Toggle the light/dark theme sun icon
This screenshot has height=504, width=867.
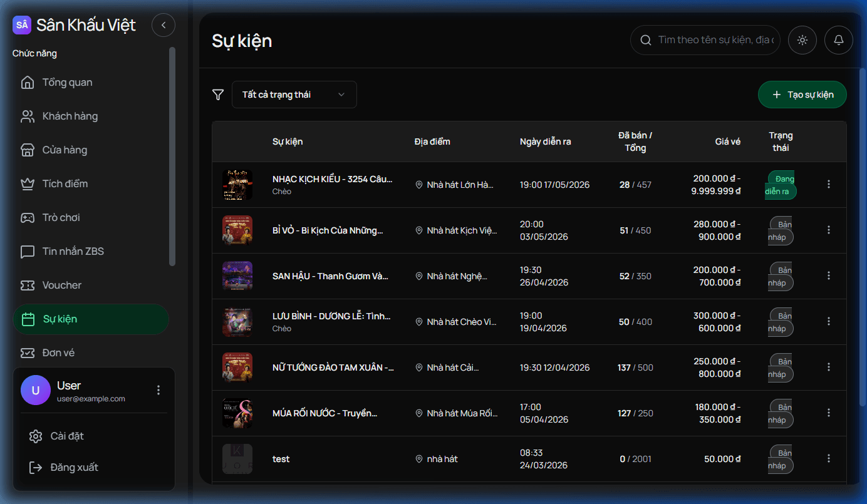tap(802, 40)
